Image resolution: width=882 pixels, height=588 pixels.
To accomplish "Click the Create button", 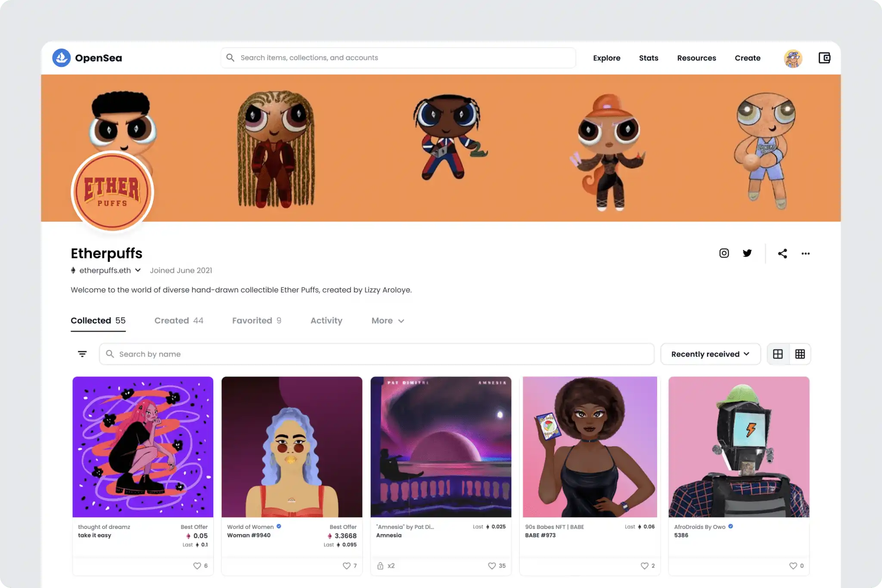I will [747, 58].
